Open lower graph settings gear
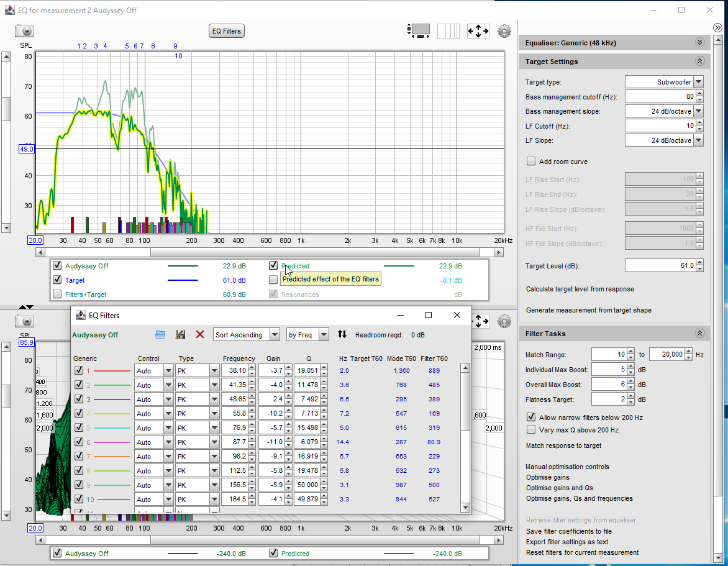This screenshot has width=728, height=566. 504,321
